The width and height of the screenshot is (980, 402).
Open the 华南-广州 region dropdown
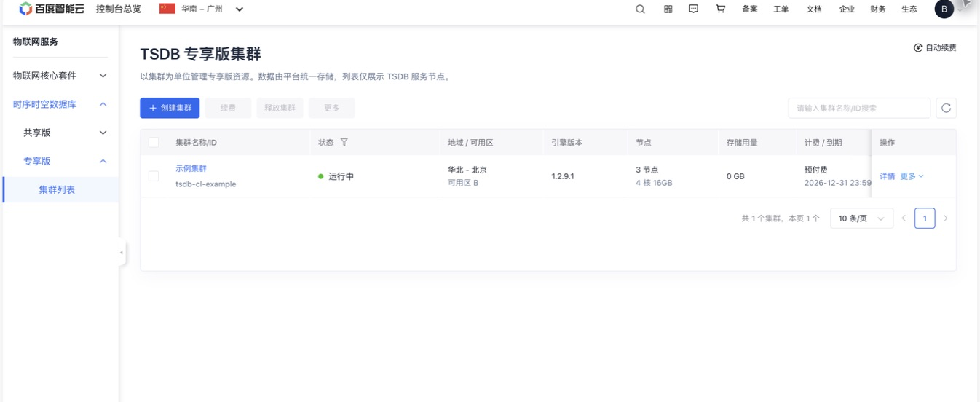[x=202, y=9]
